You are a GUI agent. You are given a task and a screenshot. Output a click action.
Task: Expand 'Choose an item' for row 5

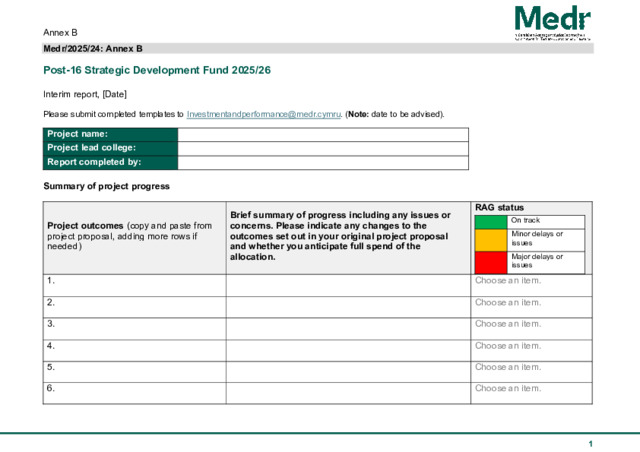pos(508,367)
